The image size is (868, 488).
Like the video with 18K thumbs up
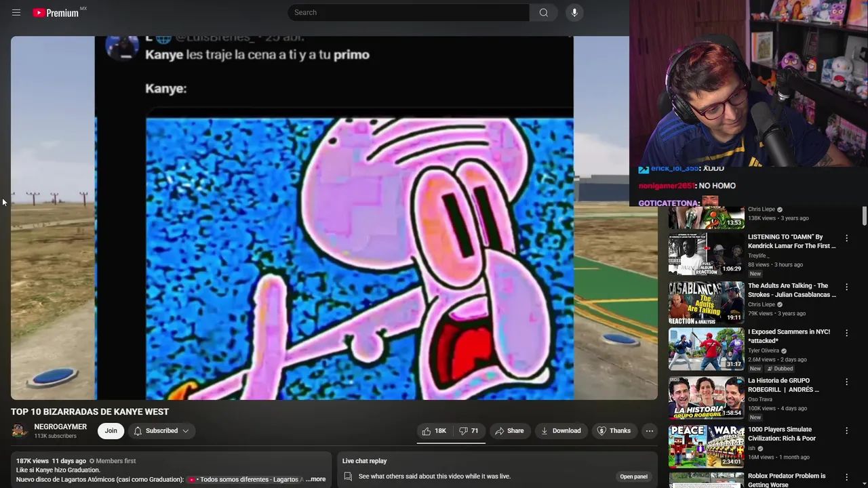pos(434,430)
